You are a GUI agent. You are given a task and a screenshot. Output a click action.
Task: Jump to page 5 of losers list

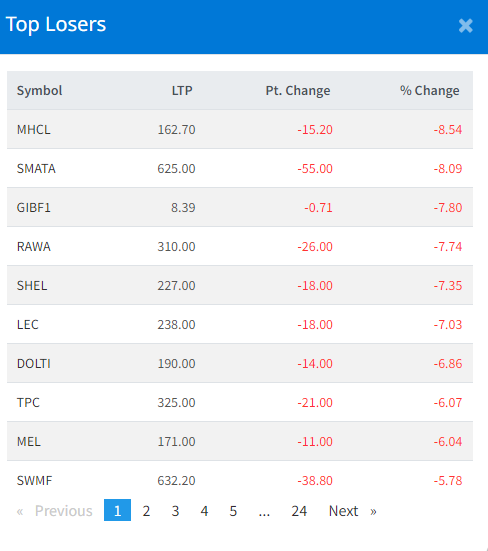[x=233, y=511]
